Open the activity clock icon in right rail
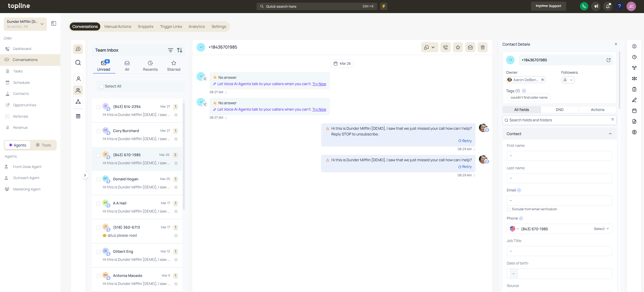The image size is (644, 292). (x=634, y=57)
